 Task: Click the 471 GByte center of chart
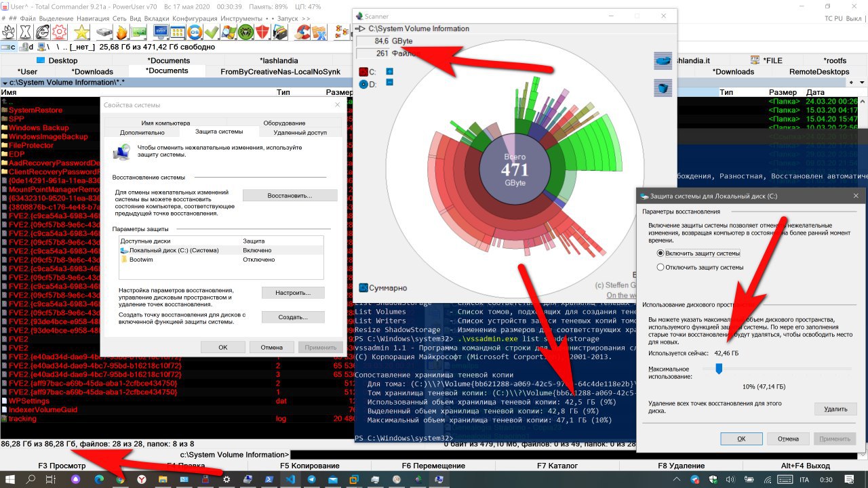point(515,169)
